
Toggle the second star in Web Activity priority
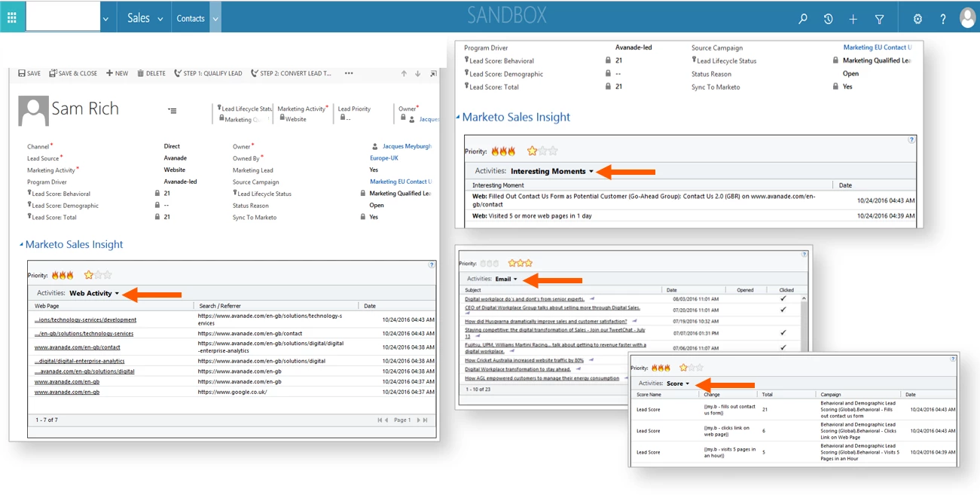pos(98,275)
